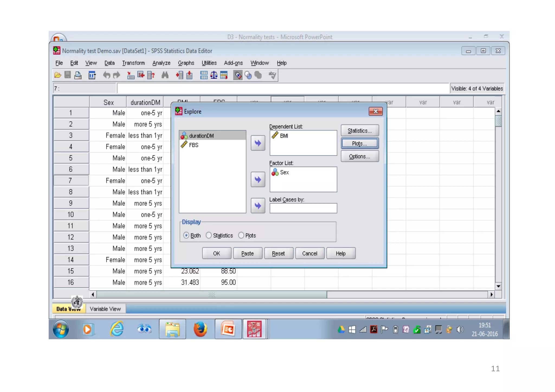Click the Weight Cases scale icon
Screen dimensions: 555x392
pyautogui.click(x=214, y=75)
